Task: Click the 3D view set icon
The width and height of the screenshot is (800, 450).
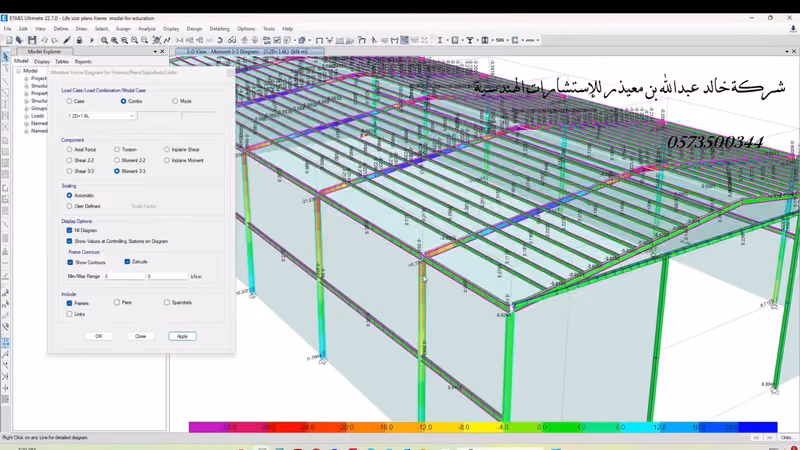Action: click(x=180, y=40)
